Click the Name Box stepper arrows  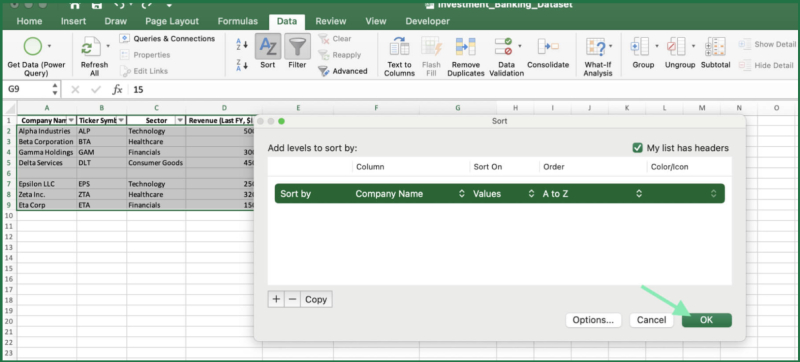click(x=55, y=90)
